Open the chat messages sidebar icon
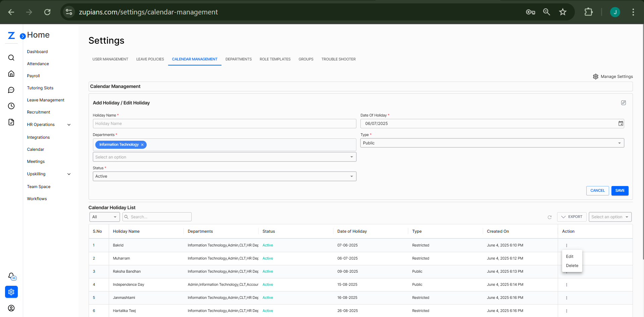The image size is (644, 317). [11, 90]
